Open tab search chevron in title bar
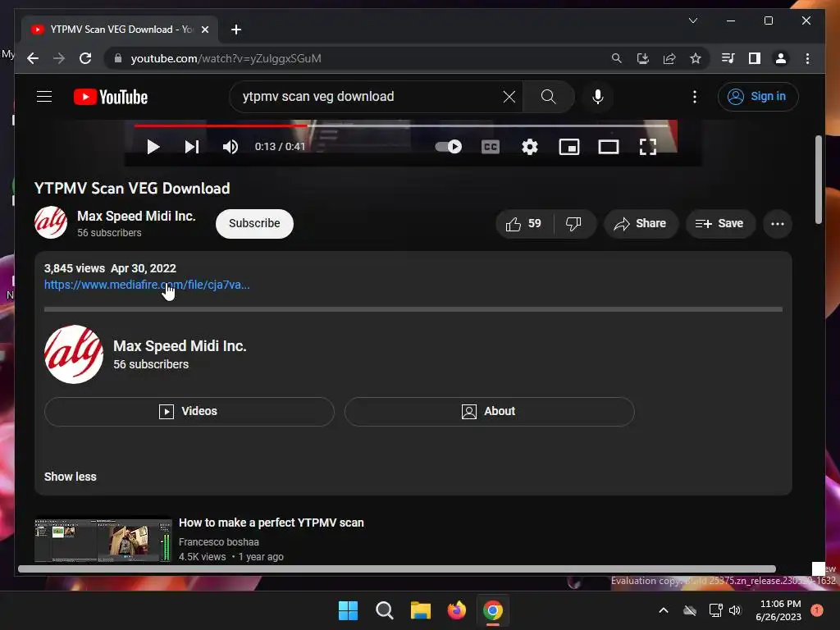Viewport: 840px width, 630px height. tap(692, 21)
